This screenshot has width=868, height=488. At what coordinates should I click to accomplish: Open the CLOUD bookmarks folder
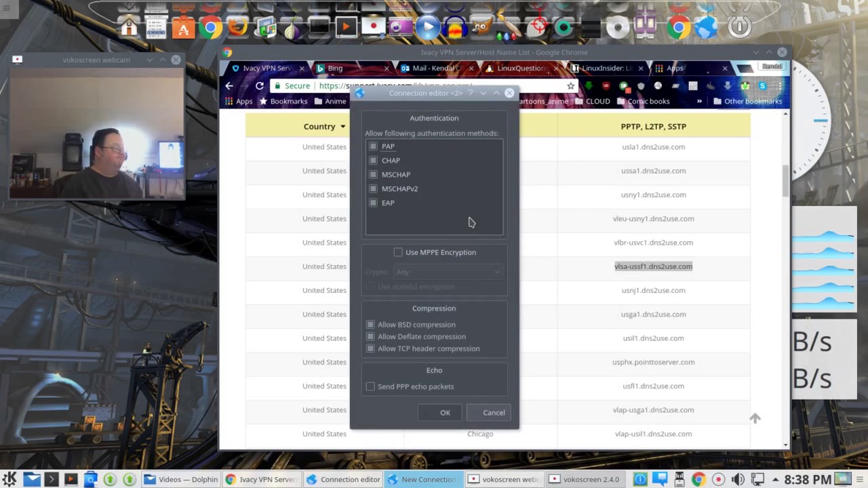click(x=592, y=102)
